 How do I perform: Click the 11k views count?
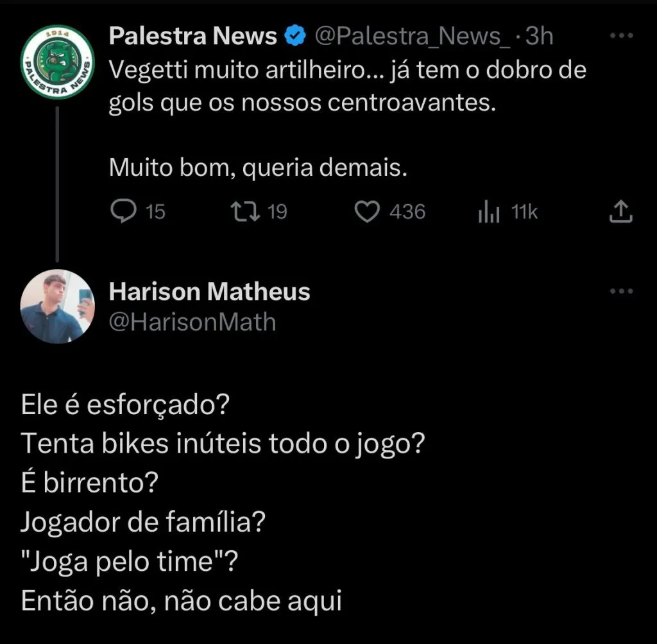click(x=524, y=212)
